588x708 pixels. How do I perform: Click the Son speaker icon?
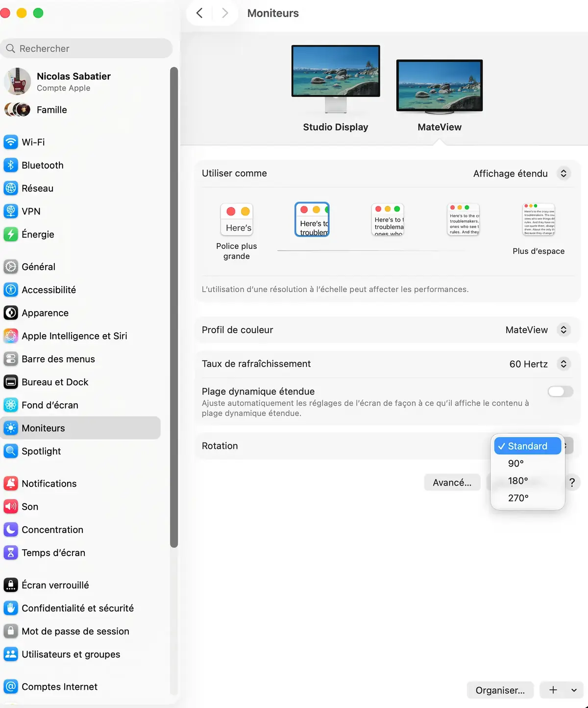pos(11,507)
